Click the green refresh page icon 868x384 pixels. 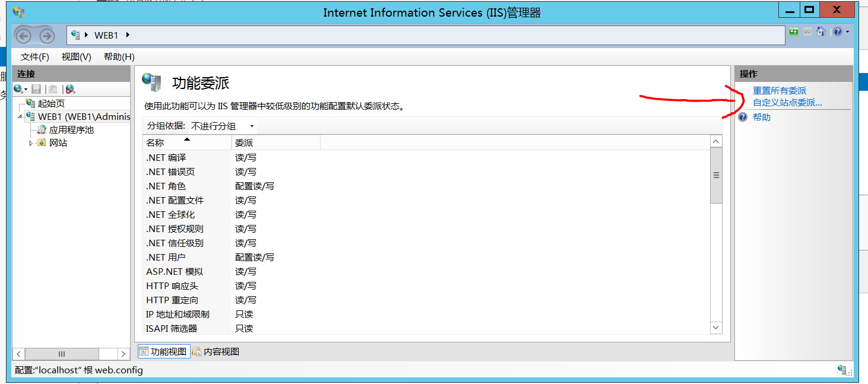point(794,32)
